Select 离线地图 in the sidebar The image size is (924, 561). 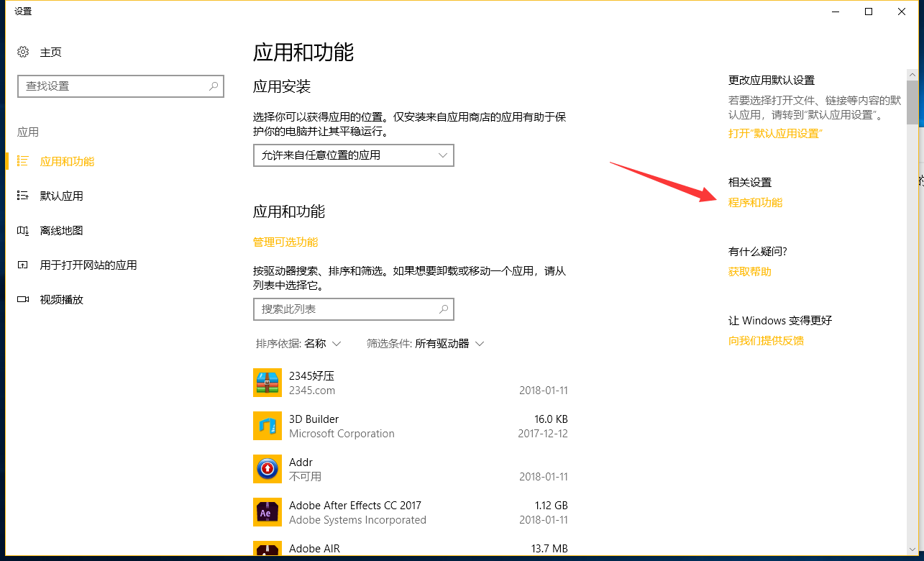(62, 230)
